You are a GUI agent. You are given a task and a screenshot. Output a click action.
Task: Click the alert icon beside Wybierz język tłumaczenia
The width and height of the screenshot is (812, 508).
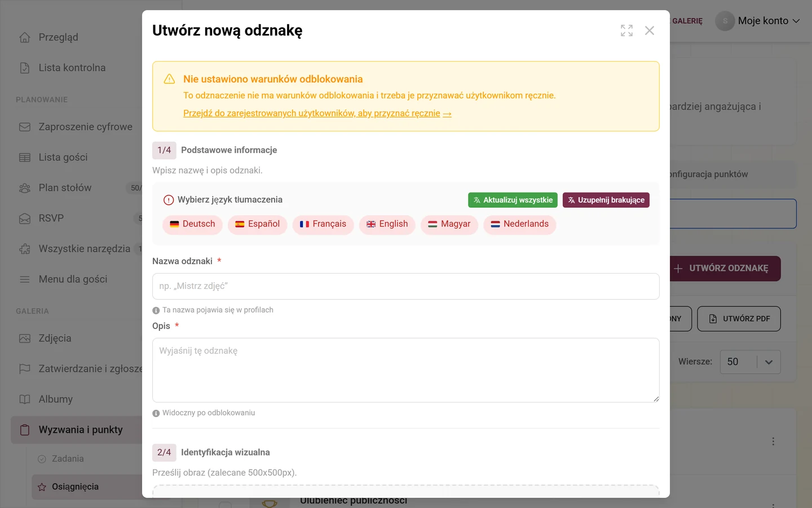tap(169, 200)
